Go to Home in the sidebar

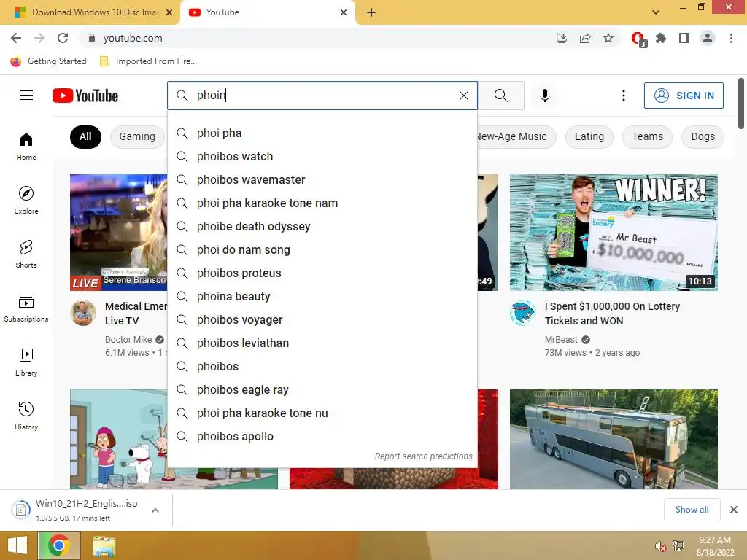[x=26, y=147]
